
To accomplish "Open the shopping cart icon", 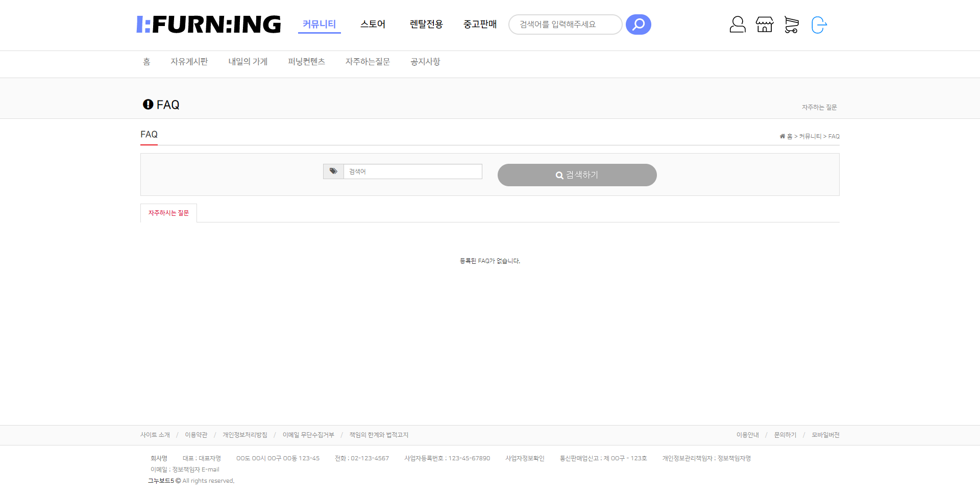I will tap(791, 24).
